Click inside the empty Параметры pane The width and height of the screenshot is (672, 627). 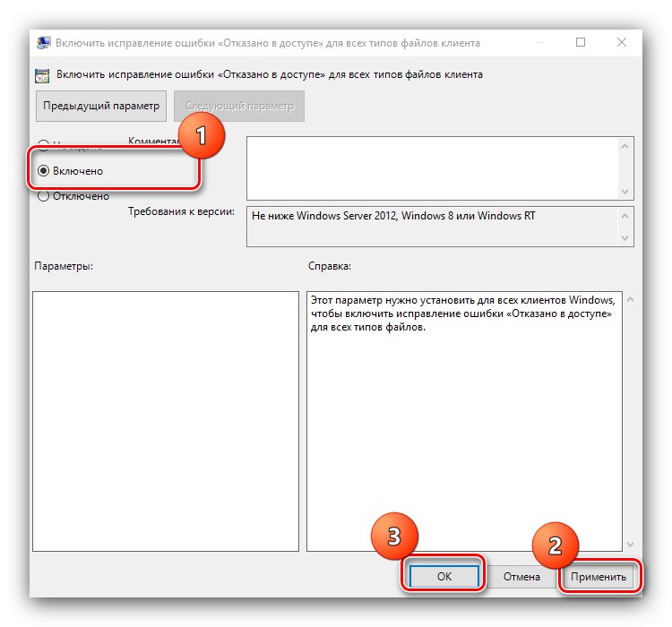[166, 421]
